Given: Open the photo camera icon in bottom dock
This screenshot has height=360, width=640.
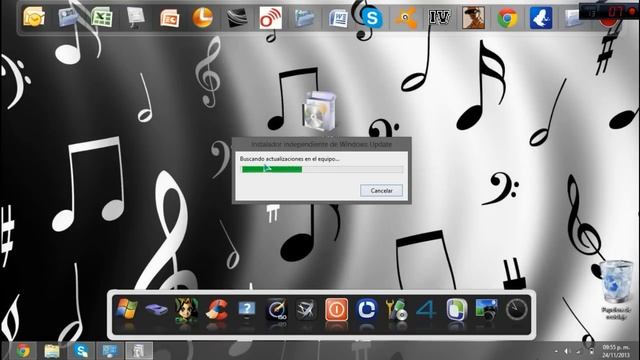Looking at the screenshot, I should [486, 309].
